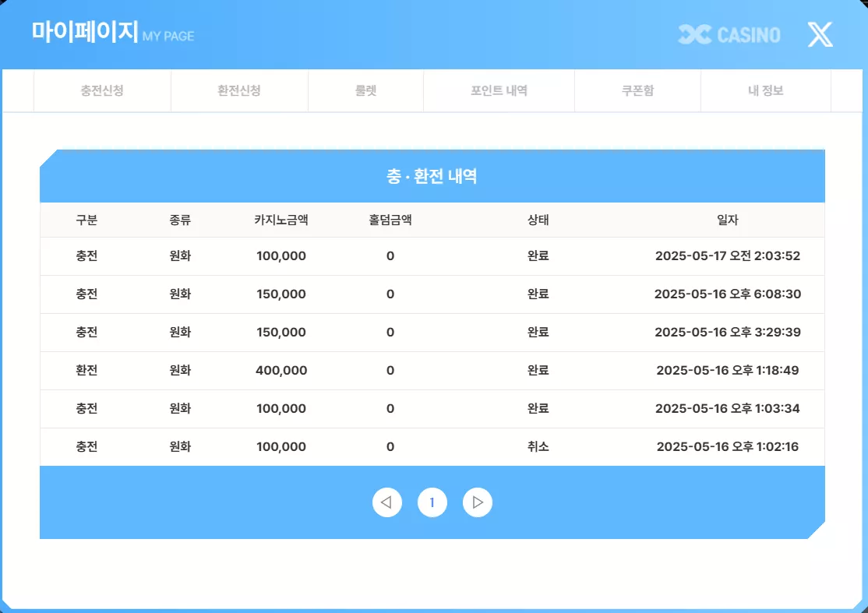Click the 취소 status cell

click(x=538, y=447)
